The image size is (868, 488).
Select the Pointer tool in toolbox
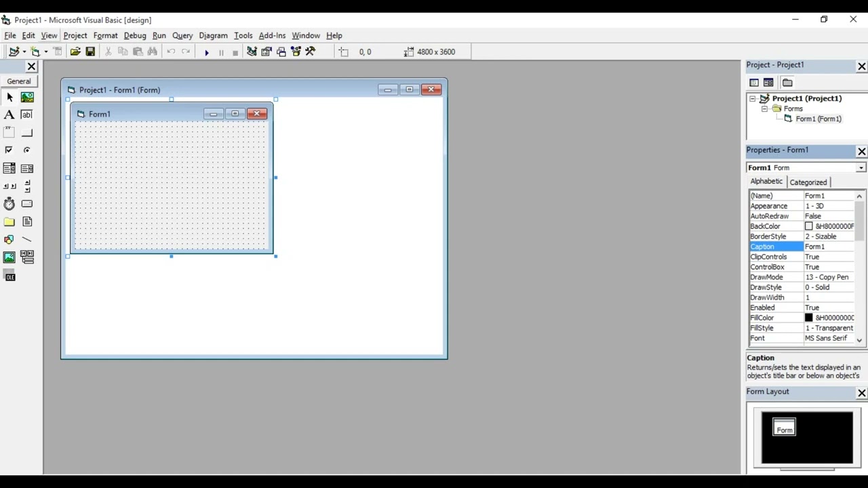click(9, 98)
